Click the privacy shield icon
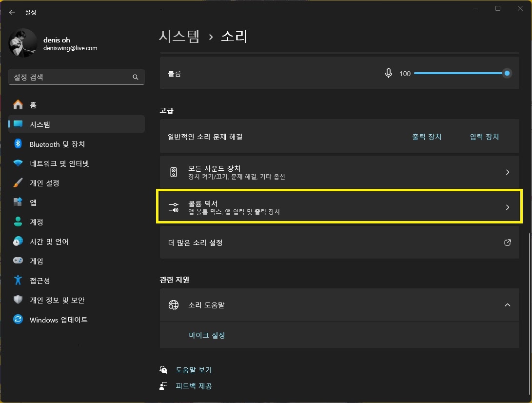 point(18,300)
